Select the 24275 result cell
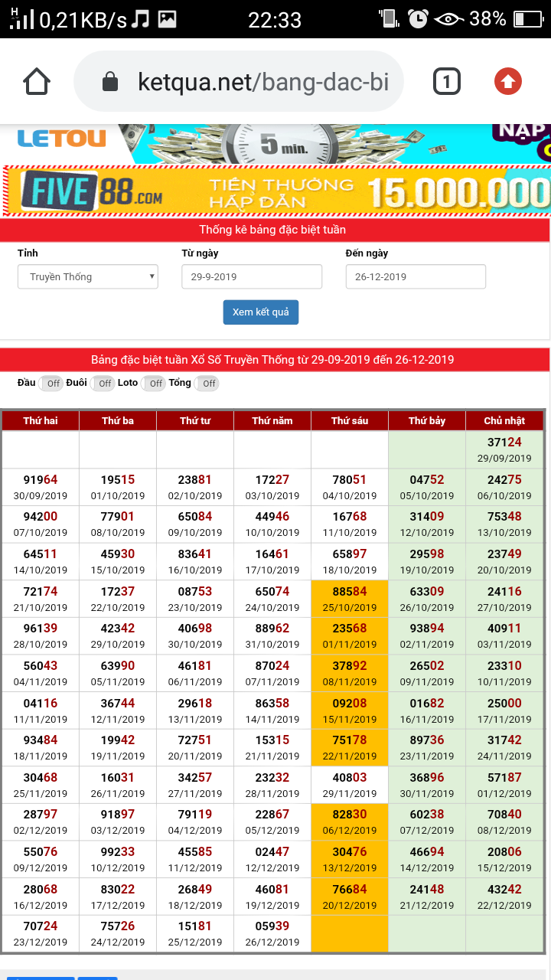 pos(504,487)
